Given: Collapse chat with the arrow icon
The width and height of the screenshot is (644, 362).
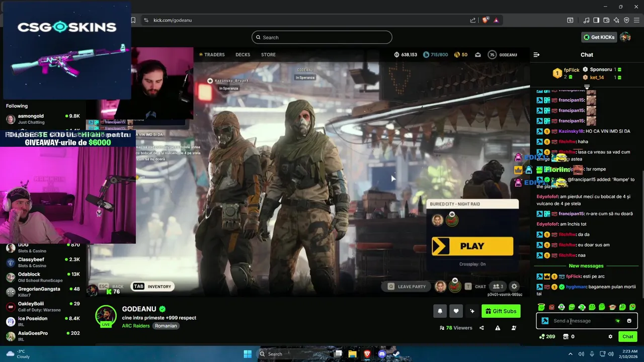Looking at the screenshot, I should (536, 54).
